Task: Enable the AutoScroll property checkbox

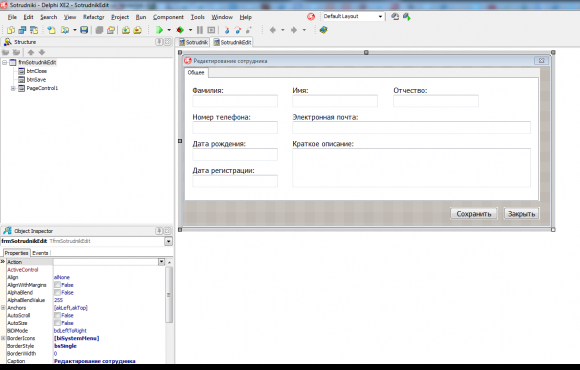Action: [57, 316]
